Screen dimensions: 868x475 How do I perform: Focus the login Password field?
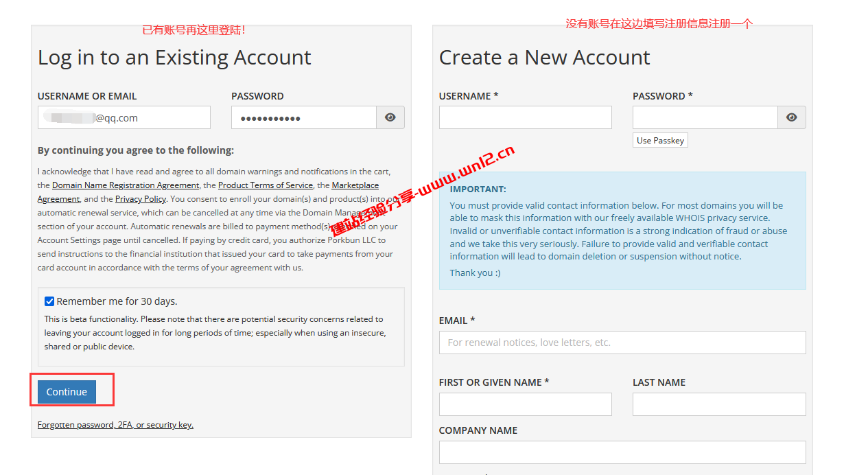pos(303,117)
